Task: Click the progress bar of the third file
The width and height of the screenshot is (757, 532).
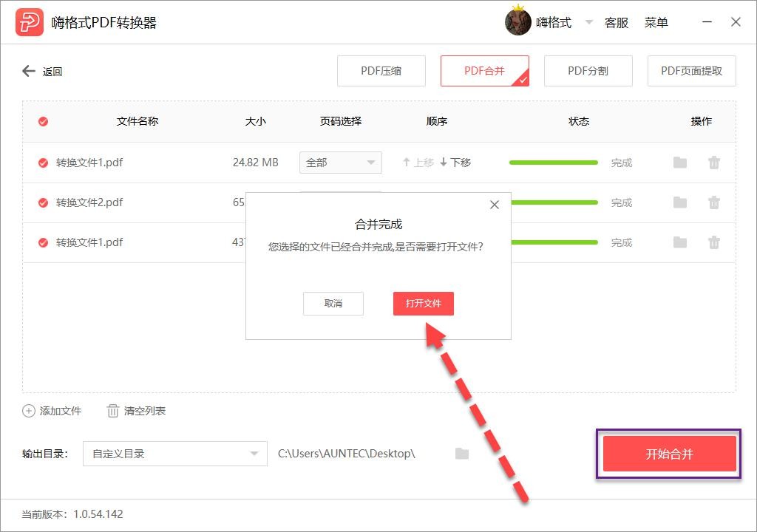Action: click(x=554, y=242)
